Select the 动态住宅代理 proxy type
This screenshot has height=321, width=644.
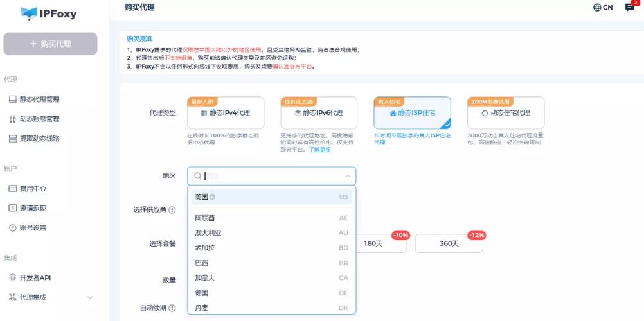(506, 113)
